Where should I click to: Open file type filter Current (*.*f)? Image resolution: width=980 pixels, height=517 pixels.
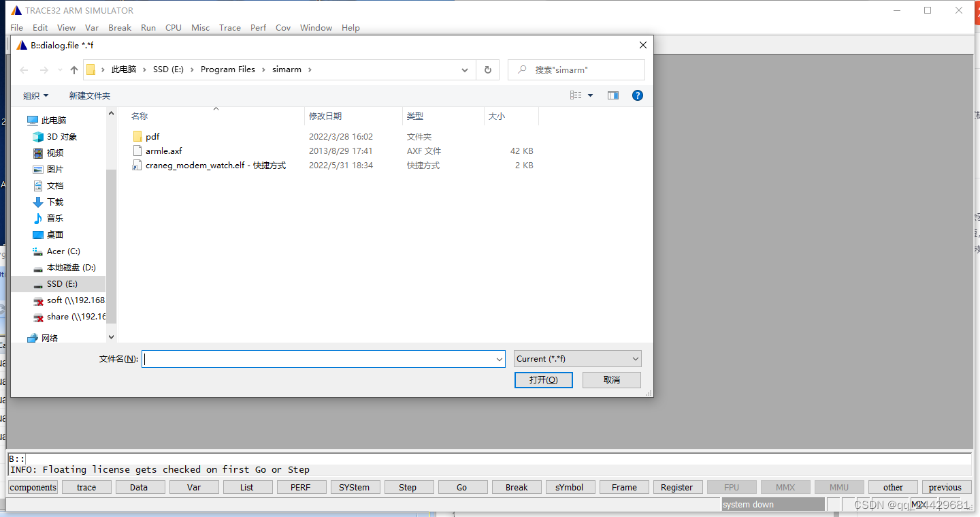click(x=578, y=359)
